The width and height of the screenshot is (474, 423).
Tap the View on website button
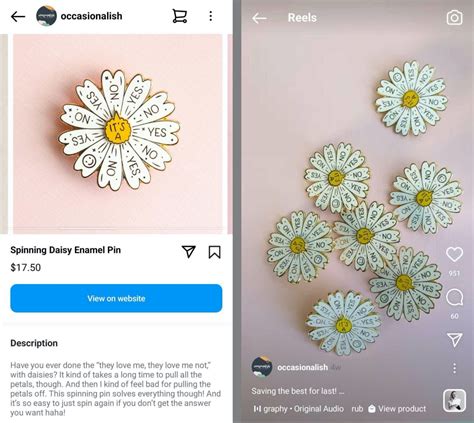click(116, 298)
